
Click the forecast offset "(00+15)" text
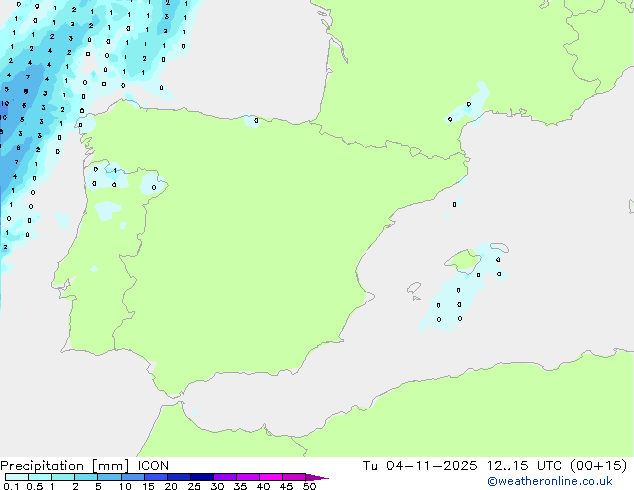[598, 466]
